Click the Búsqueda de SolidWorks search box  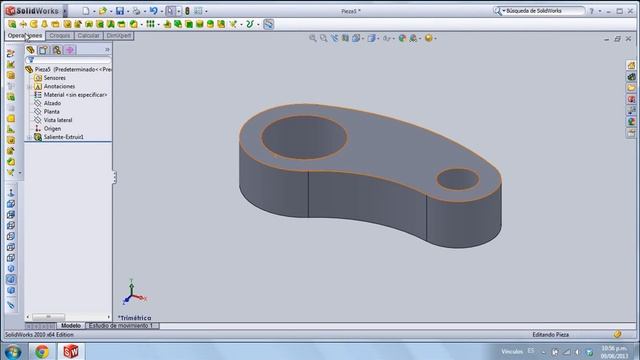pos(539,11)
